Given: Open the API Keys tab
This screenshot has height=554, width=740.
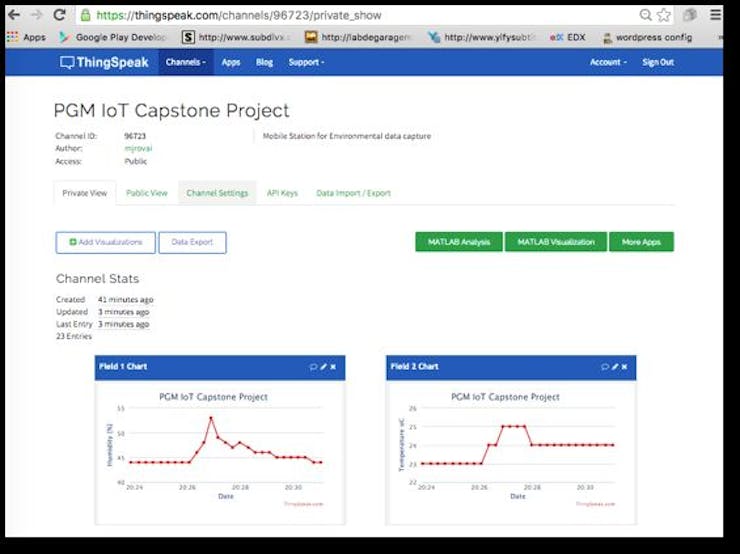Looking at the screenshot, I should pos(282,193).
